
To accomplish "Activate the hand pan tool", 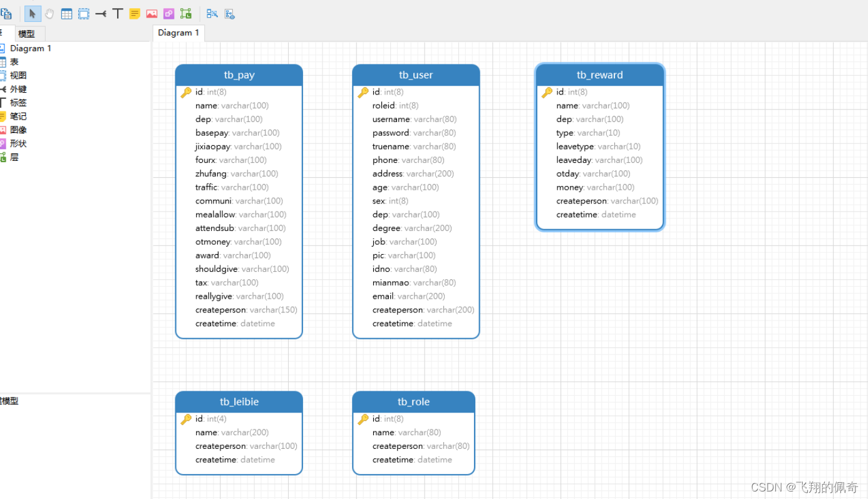I will [x=49, y=13].
